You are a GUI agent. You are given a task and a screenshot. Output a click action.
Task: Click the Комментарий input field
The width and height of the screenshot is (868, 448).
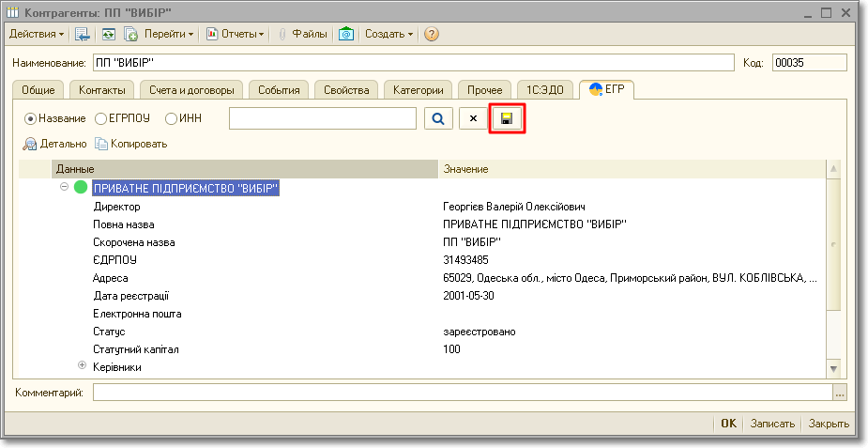click(462, 392)
